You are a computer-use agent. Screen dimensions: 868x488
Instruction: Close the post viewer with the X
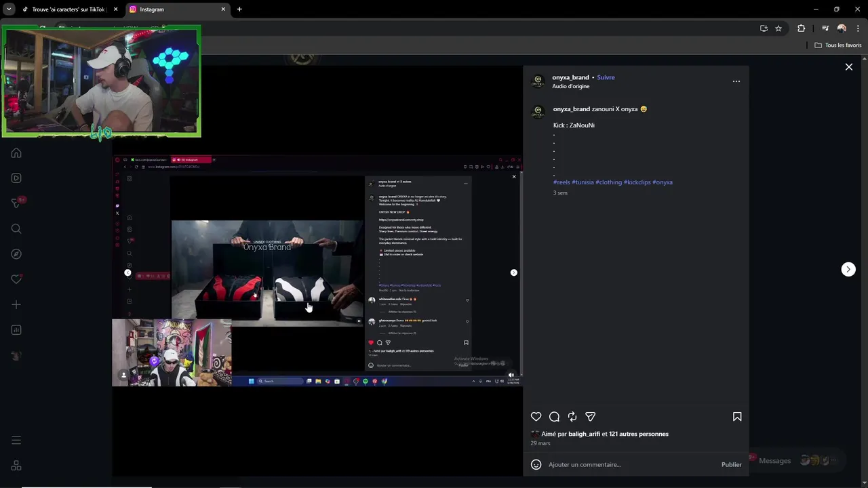click(x=848, y=67)
